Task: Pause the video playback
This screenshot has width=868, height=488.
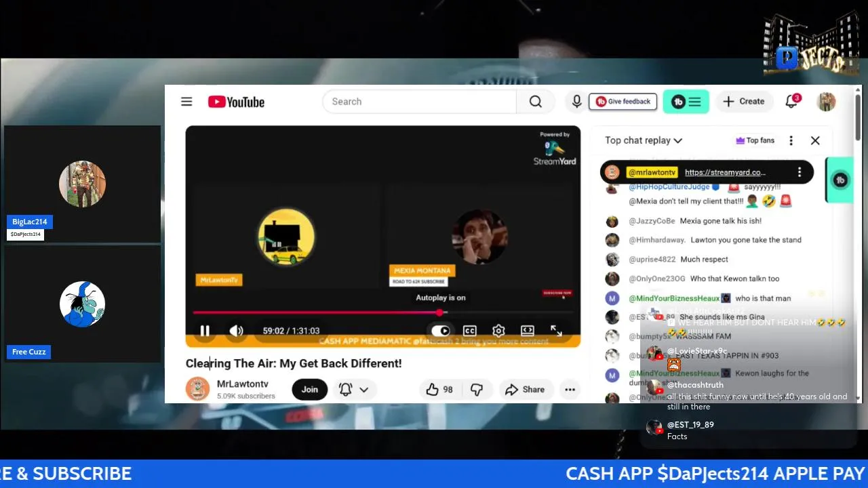Action: (x=205, y=331)
